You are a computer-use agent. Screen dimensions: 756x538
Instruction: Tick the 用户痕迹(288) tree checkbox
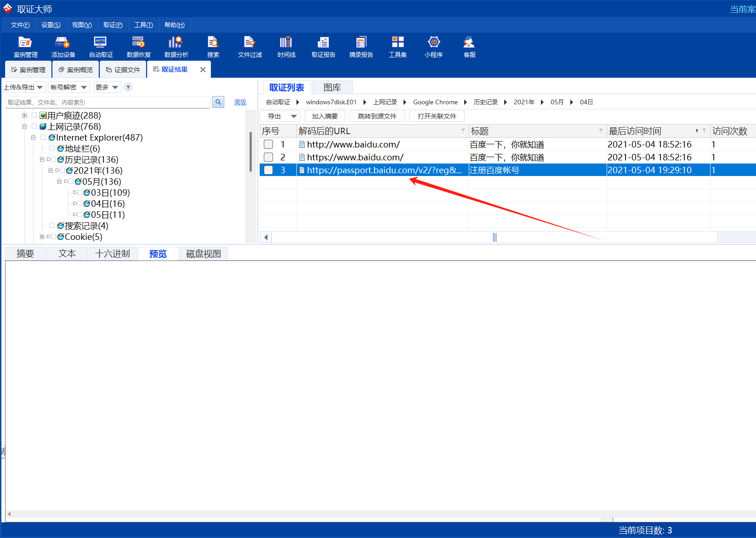click(x=34, y=115)
